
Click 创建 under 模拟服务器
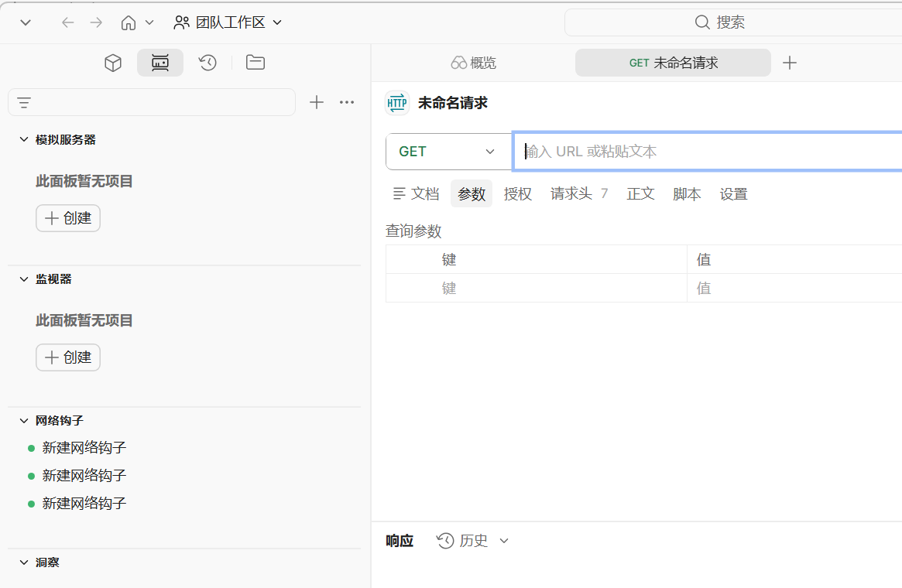tap(68, 218)
